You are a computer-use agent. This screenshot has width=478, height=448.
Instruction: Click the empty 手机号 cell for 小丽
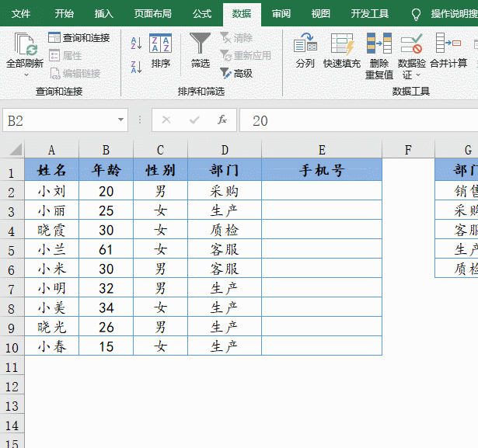coord(322,210)
